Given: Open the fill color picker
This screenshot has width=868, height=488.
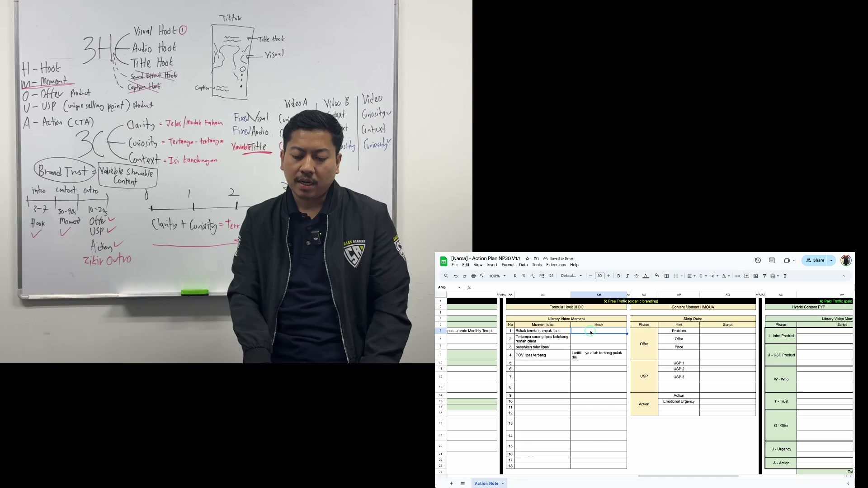Looking at the screenshot, I should click(x=657, y=276).
